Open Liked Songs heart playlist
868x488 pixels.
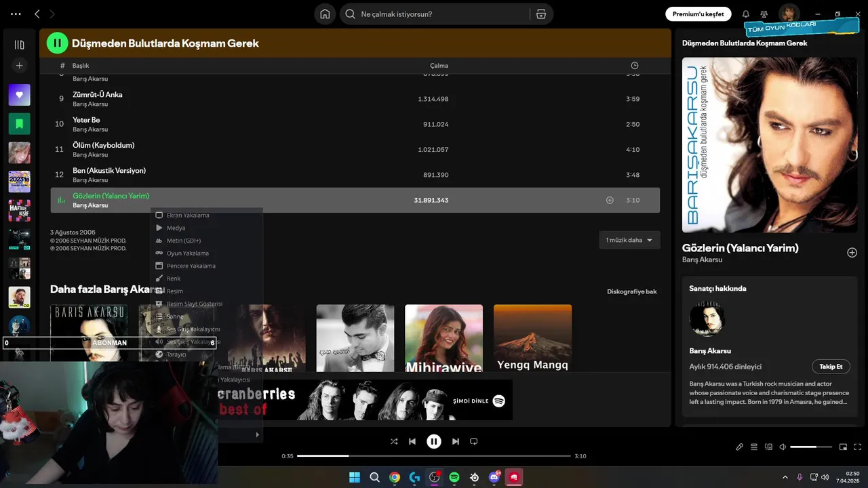point(19,95)
